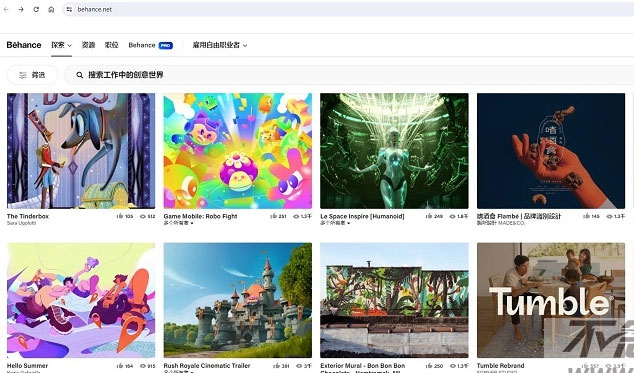Click thumbs-up icon on Exterior Mural
634x373 pixels.
429,366
